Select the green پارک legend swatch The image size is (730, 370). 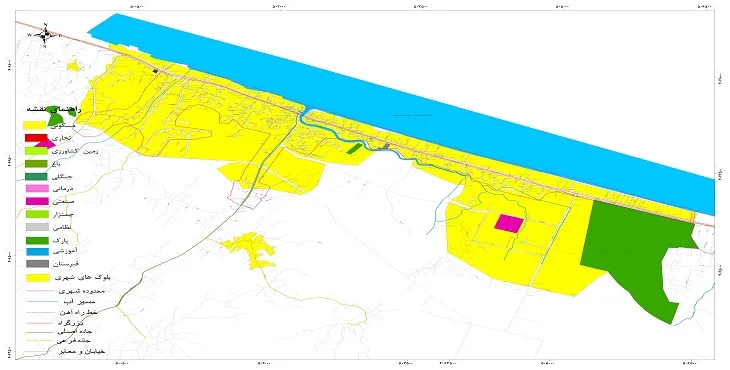36,241
